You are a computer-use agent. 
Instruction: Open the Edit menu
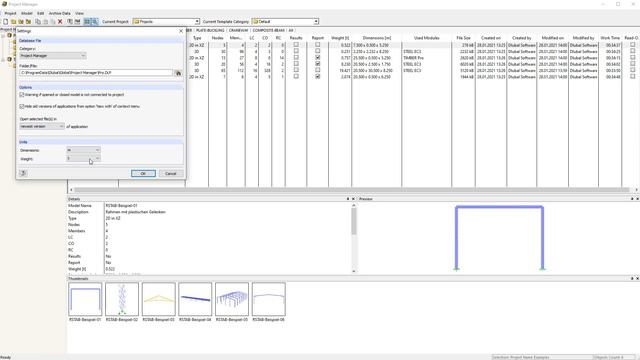[40, 13]
